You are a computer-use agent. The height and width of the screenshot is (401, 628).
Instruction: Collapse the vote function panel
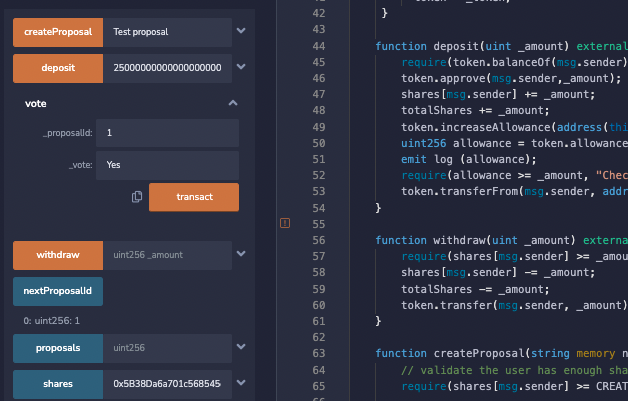click(x=233, y=103)
